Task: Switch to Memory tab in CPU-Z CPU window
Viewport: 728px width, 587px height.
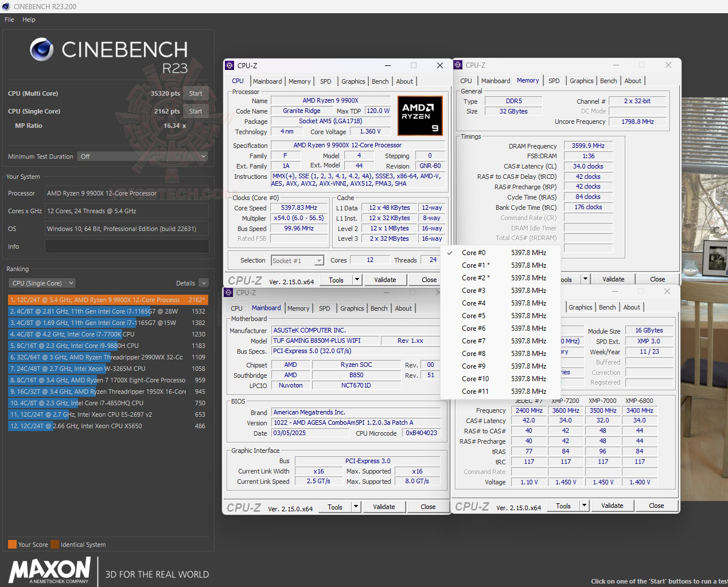Action: point(299,81)
